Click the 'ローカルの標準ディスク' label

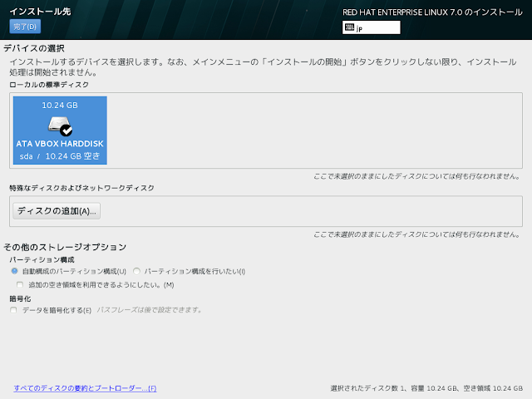tap(49, 85)
